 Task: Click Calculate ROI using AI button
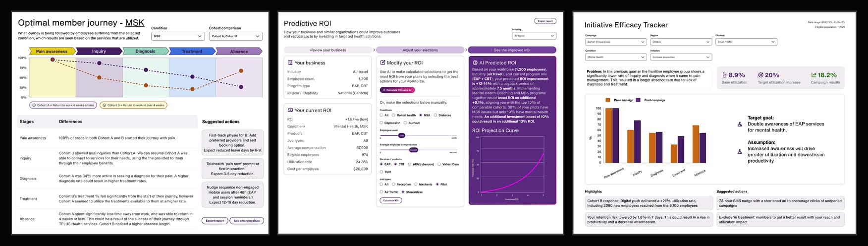click(x=397, y=90)
